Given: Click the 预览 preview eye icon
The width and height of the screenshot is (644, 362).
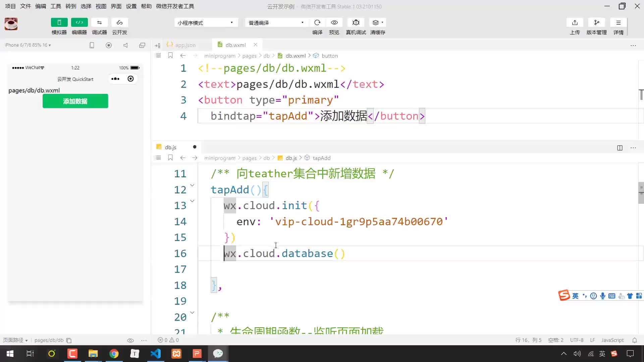Looking at the screenshot, I should (334, 22).
